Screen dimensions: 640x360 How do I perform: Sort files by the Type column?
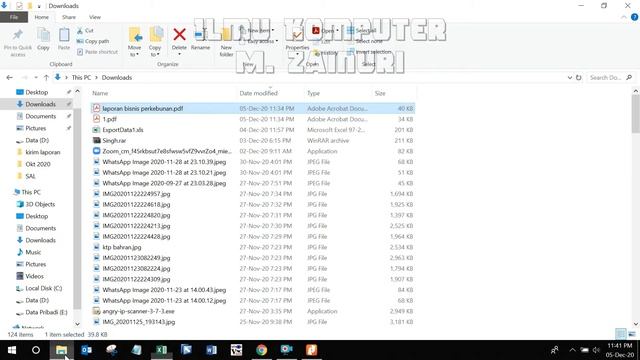click(x=313, y=93)
